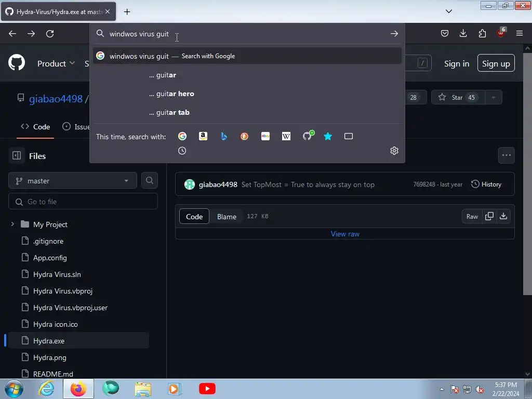Star the repository

pyautogui.click(x=458, y=97)
